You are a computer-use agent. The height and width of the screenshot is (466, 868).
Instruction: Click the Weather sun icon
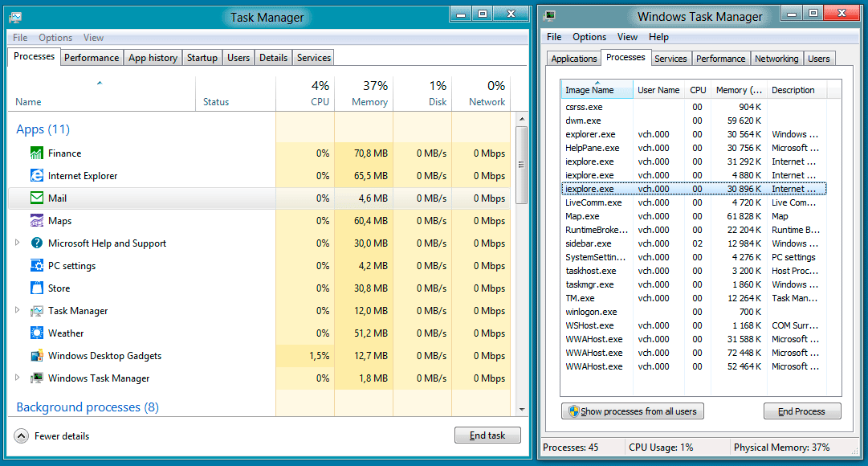point(37,333)
